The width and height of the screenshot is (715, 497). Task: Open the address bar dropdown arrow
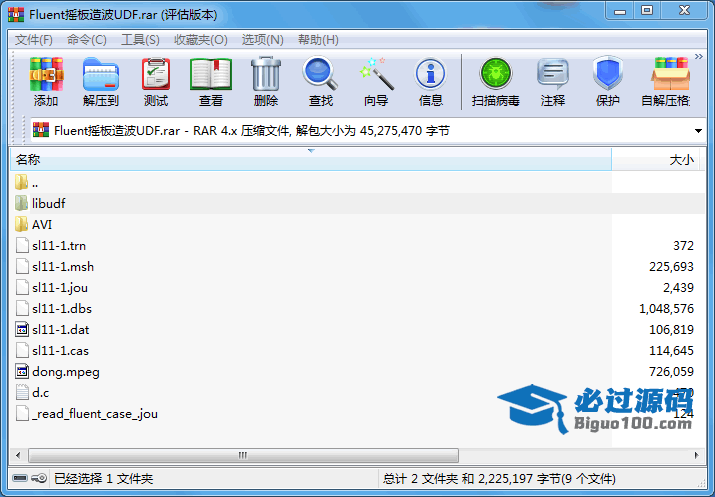698,131
